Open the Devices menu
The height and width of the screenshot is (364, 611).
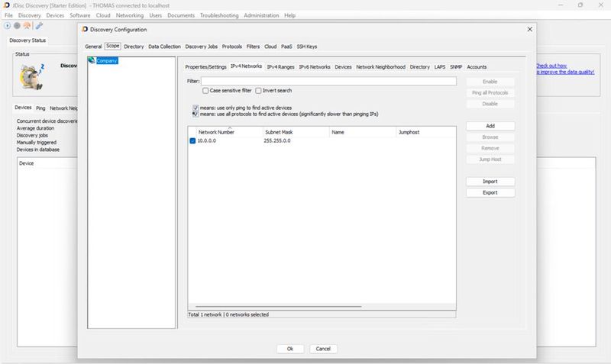[55, 15]
